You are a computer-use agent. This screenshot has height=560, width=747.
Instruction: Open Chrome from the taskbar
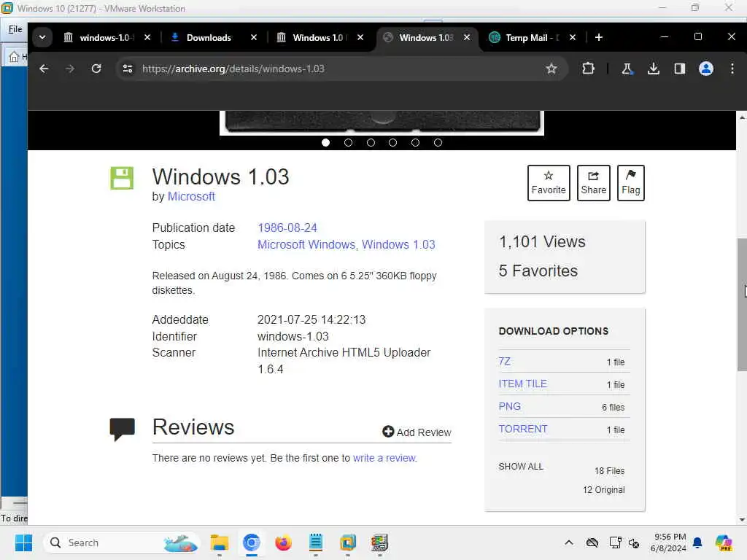click(252, 542)
